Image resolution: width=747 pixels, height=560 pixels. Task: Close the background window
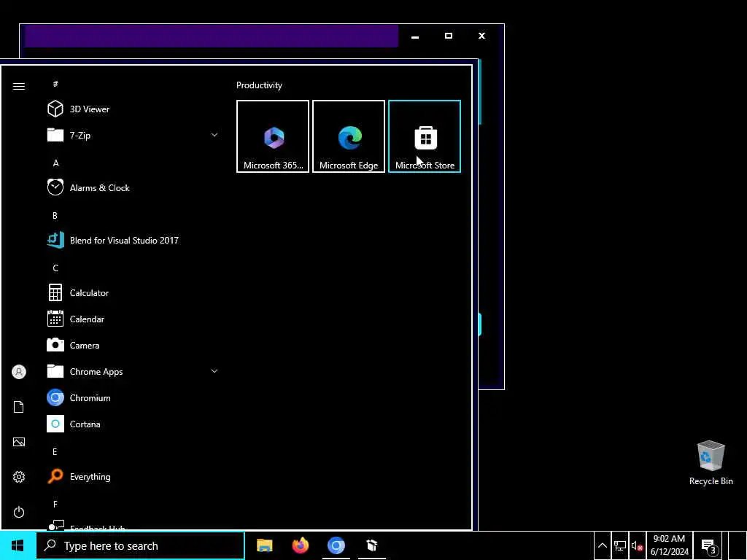click(481, 36)
